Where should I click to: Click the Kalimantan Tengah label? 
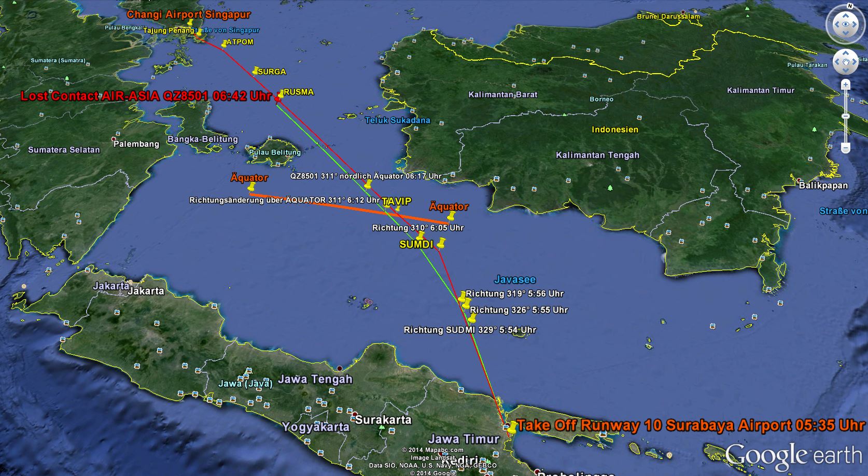click(x=598, y=155)
